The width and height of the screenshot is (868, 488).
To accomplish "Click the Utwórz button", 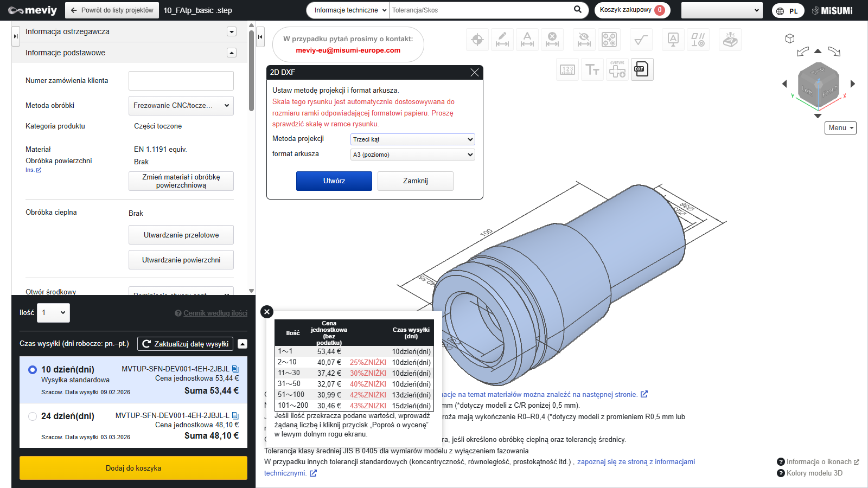I will click(334, 181).
